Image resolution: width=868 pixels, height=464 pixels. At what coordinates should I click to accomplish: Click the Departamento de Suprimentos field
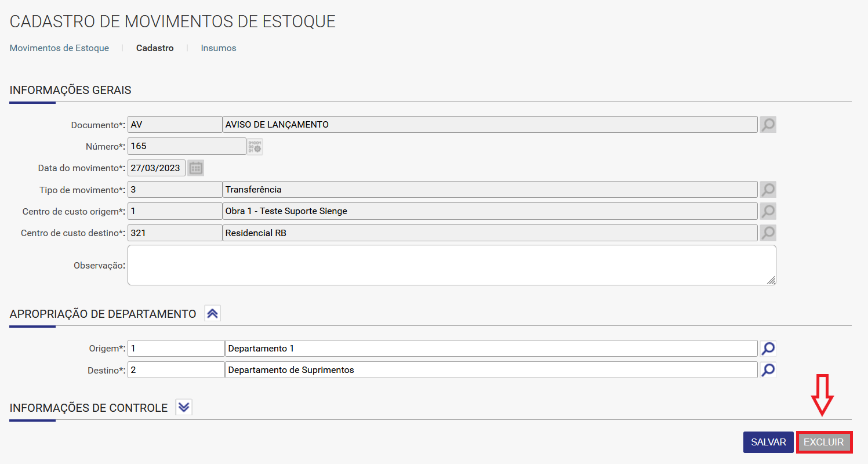491,370
